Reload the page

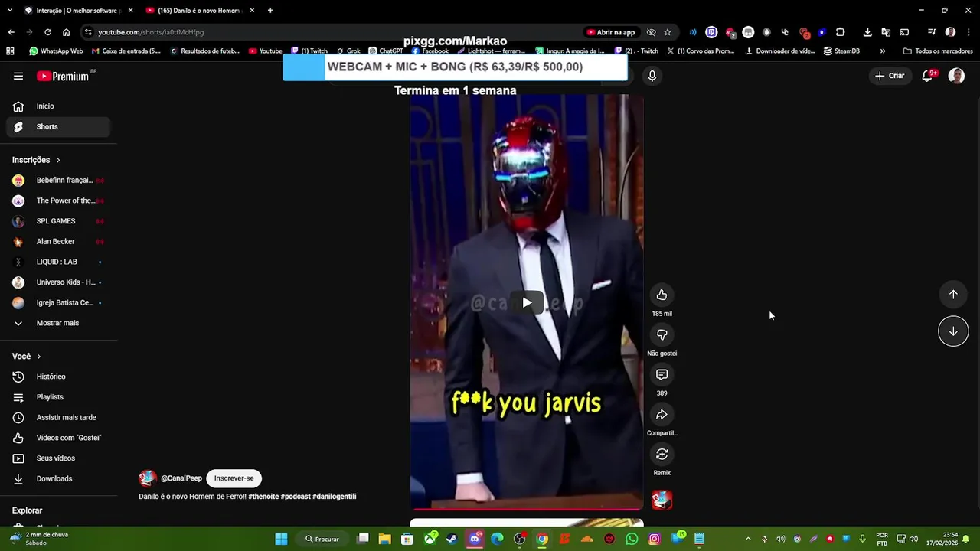47,32
